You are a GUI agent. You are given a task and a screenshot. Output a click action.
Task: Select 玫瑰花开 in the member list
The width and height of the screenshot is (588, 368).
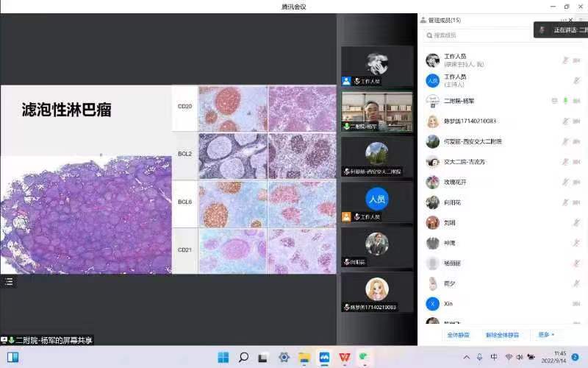pos(456,182)
